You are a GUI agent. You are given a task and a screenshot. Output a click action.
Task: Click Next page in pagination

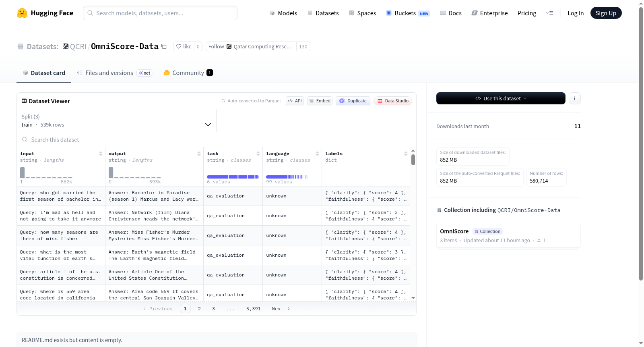[x=281, y=309]
